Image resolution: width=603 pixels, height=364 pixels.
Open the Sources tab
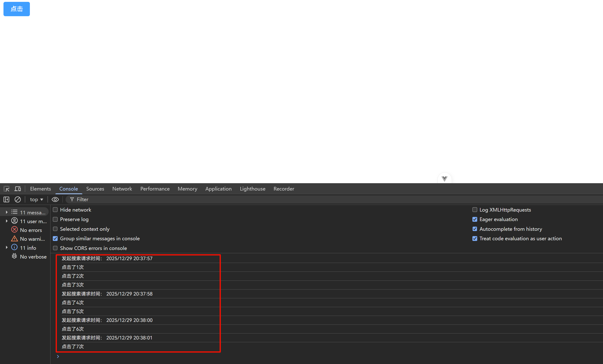pos(95,189)
